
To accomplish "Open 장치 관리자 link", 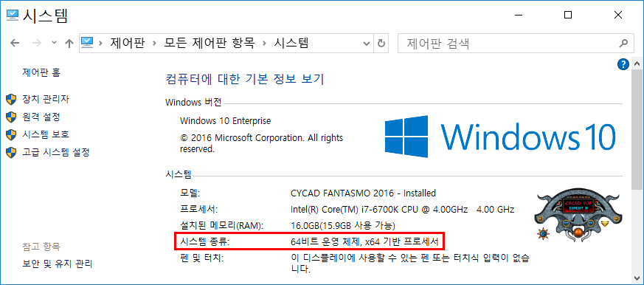I will [x=46, y=99].
